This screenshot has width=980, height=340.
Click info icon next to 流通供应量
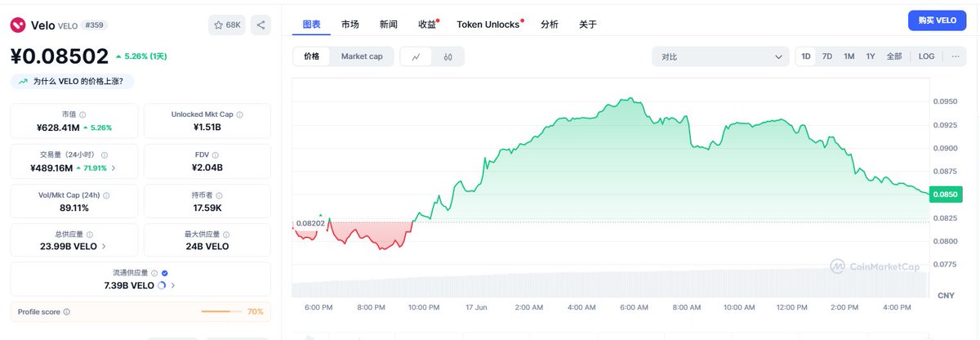click(155, 273)
